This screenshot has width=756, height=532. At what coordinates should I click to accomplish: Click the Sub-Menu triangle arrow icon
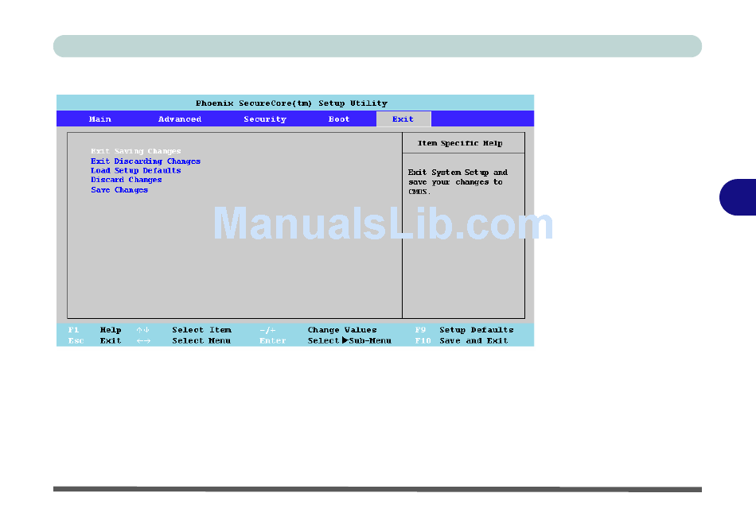coord(345,340)
